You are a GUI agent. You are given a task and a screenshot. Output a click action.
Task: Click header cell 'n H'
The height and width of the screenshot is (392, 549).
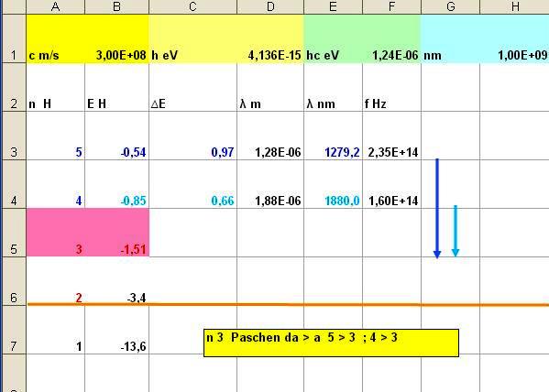tap(55, 88)
